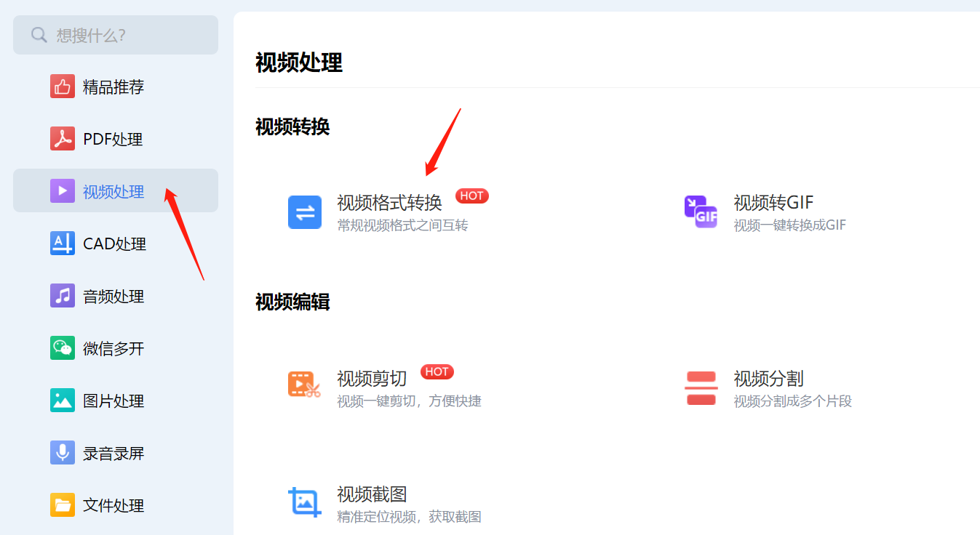Open the 视频处理 sidebar entry

click(x=115, y=190)
